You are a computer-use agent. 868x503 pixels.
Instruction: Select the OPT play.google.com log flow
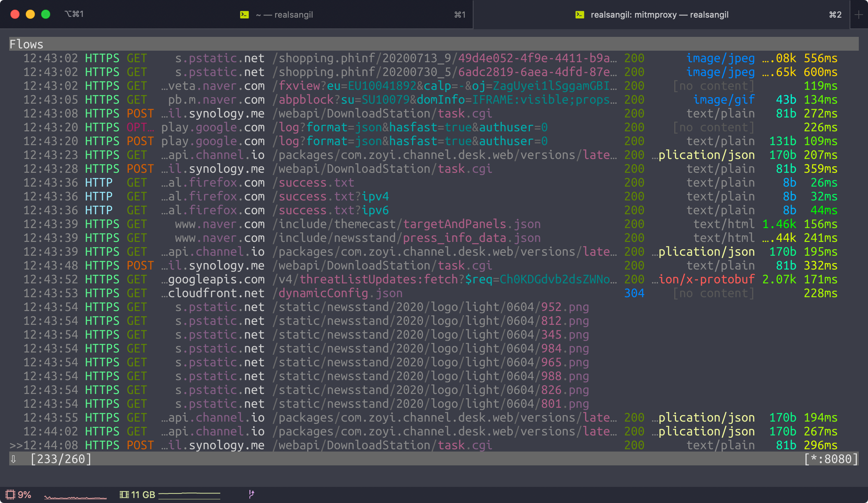[434, 127]
